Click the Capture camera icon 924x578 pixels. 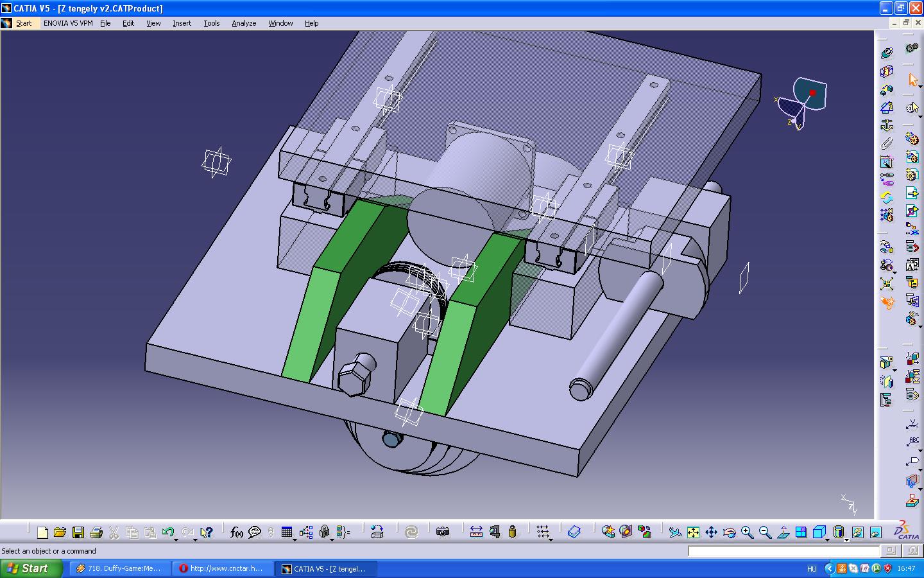coord(443,532)
